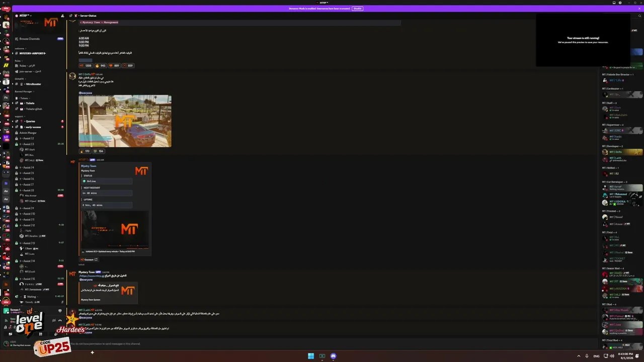Click member MT | DrPz in Developer list
Image resolution: width=644 pixels, height=362 pixels.
click(x=622, y=152)
